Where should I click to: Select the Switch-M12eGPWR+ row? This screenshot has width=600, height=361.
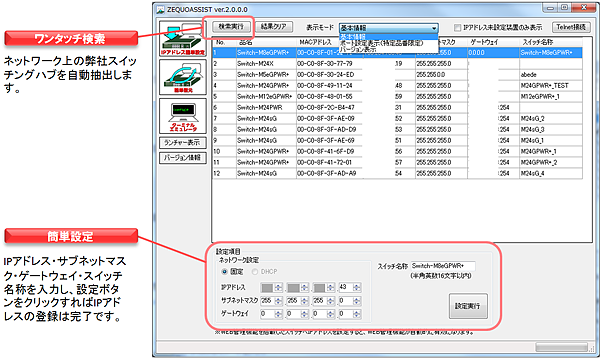[398, 96]
